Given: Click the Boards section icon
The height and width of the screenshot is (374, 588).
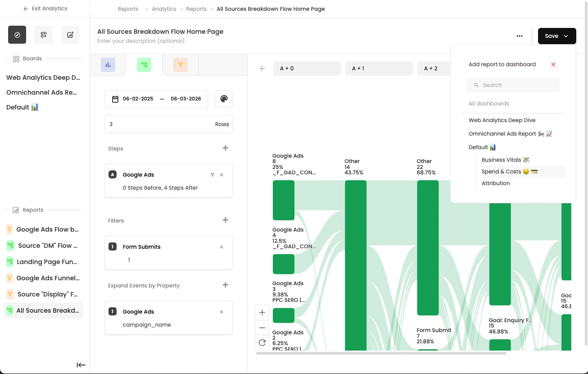Looking at the screenshot, I should pos(16,59).
